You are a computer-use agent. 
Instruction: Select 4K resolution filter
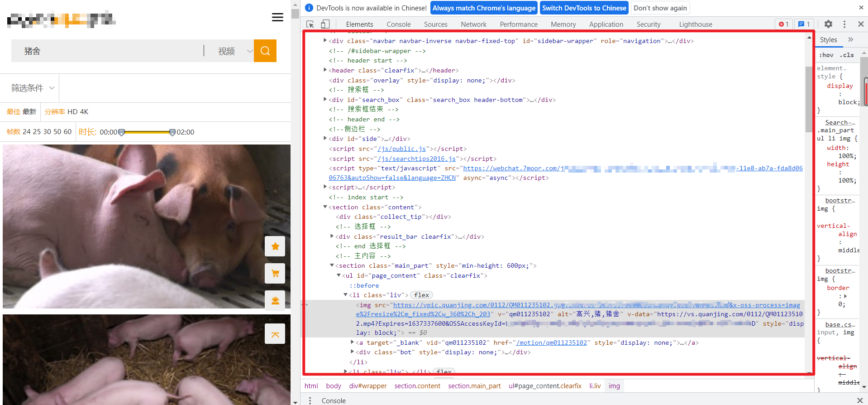84,111
